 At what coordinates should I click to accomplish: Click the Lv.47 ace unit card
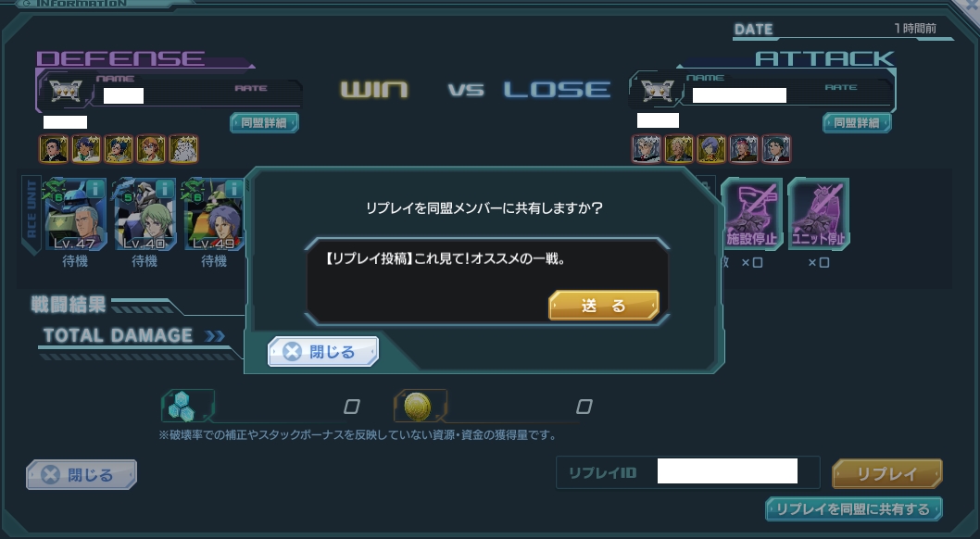click(x=76, y=214)
